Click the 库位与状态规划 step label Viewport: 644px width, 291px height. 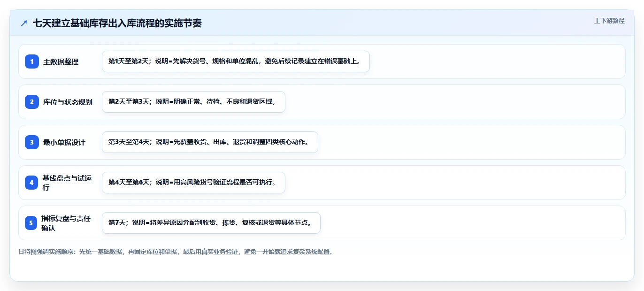point(68,102)
